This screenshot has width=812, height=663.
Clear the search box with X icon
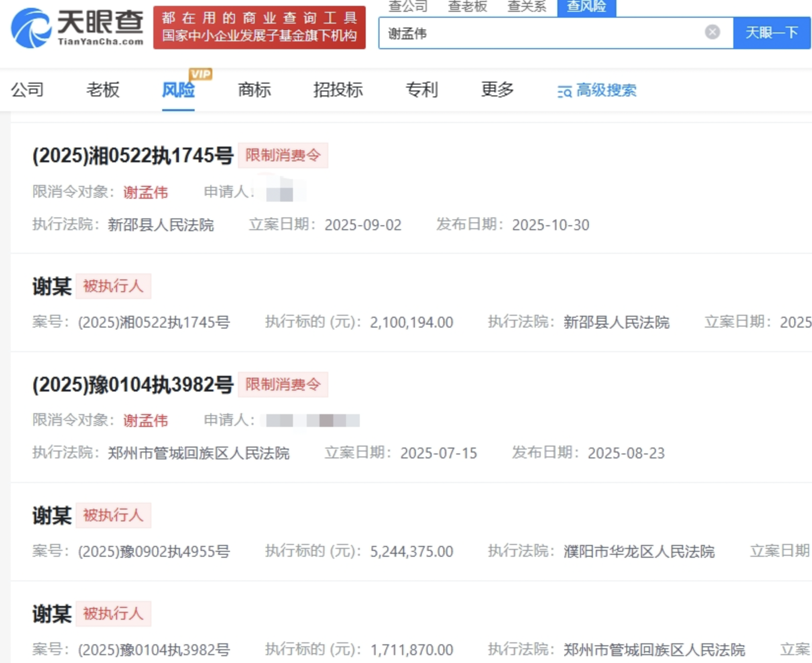[x=712, y=32]
